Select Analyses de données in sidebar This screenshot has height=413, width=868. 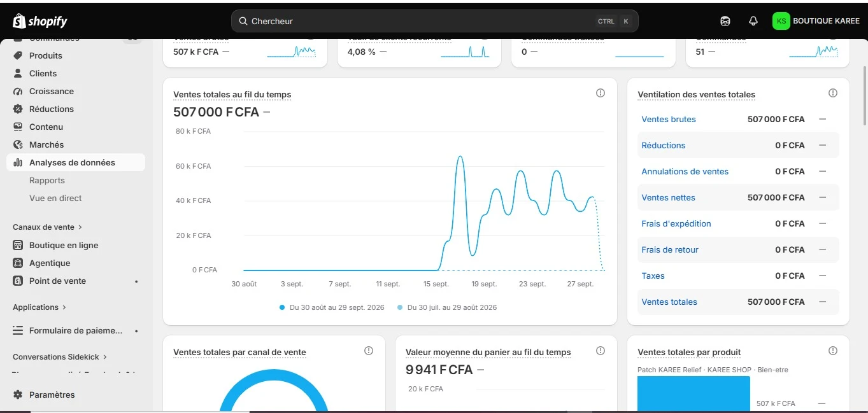point(76,162)
